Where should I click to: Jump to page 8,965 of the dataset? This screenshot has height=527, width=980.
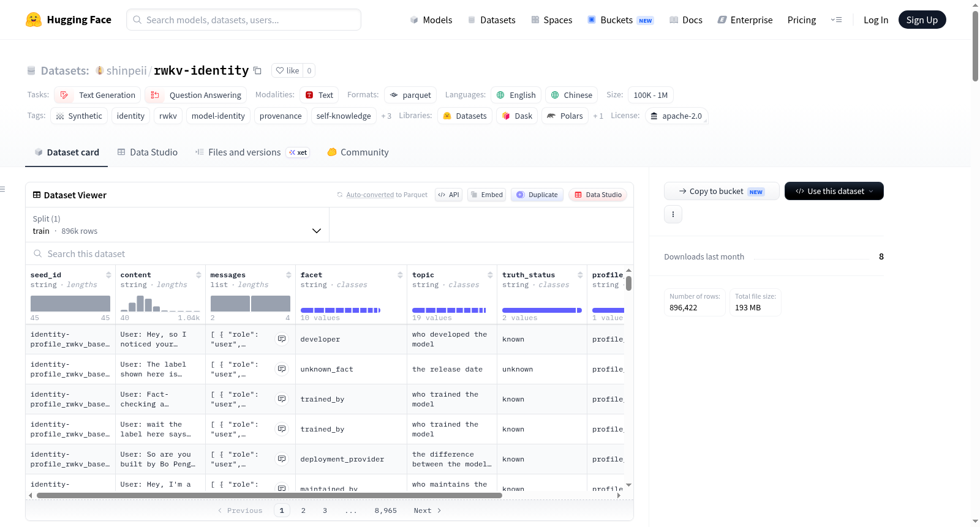tap(386, 510)
